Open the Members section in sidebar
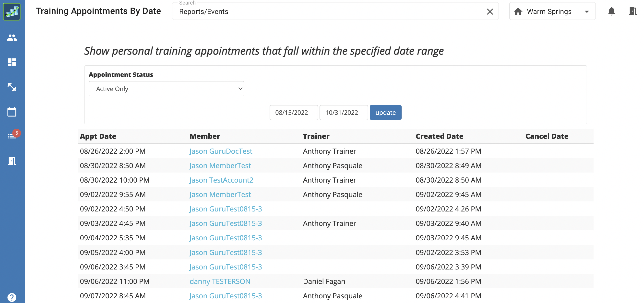This screenshot has height=303, width=644. 12,37
